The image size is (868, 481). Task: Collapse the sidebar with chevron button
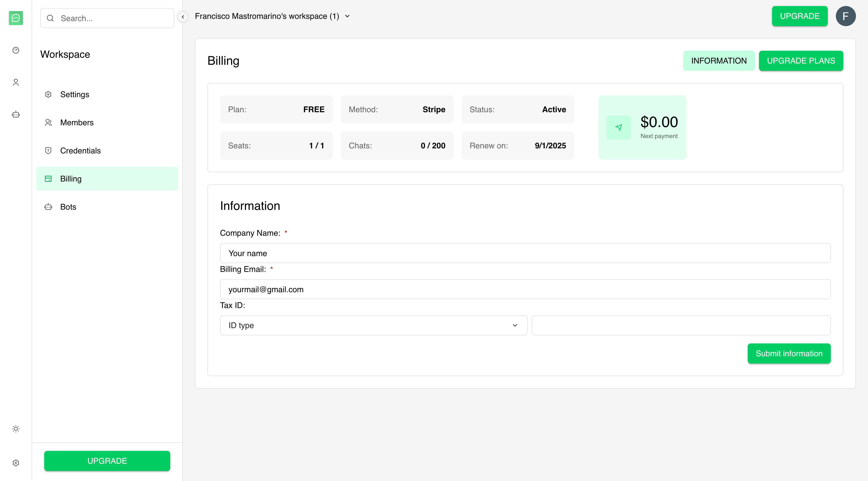pyautogui.click(x=183, y=17)
